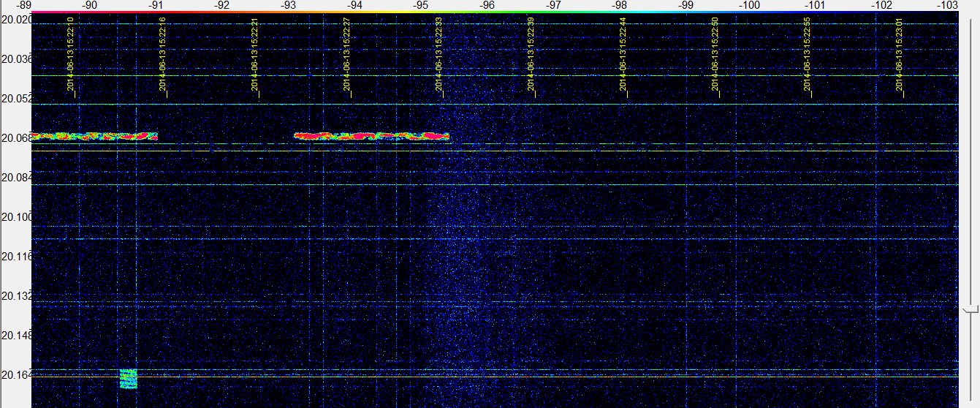Click the -99 level label on color scale
This screenshot has height=408, width=980.
tap(685, 5)
